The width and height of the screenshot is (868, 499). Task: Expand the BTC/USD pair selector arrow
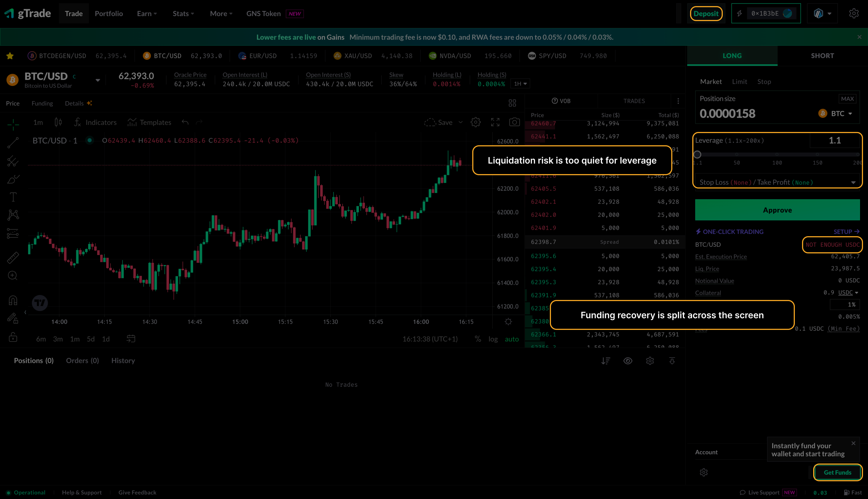point(98,80)
